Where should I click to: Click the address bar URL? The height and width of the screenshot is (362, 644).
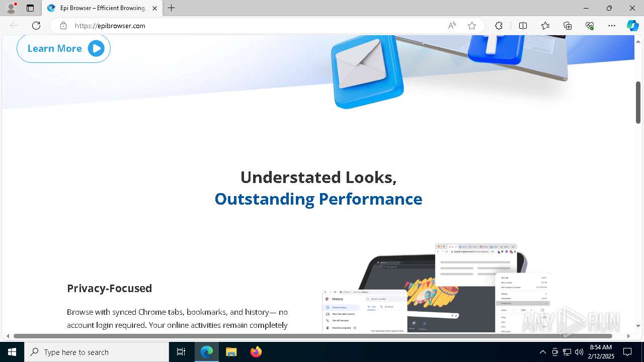click(110, 26)
